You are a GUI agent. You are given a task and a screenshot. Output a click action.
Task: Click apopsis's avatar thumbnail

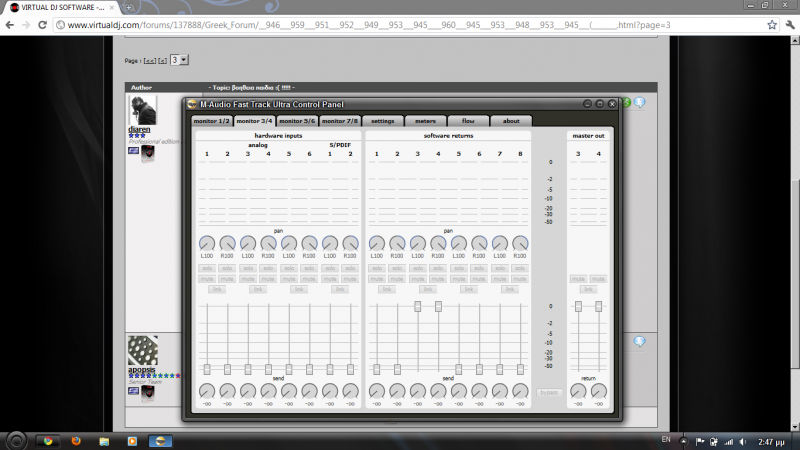click(x=142, y=350)
